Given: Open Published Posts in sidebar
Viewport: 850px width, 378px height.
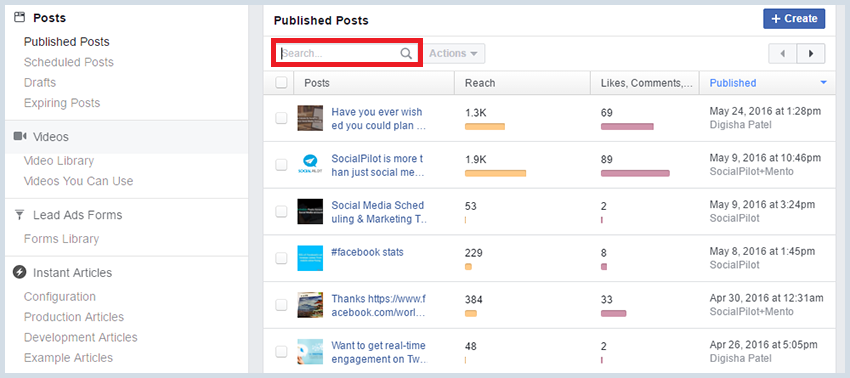Looking at the screenshot, I should (x=67, y=42).
